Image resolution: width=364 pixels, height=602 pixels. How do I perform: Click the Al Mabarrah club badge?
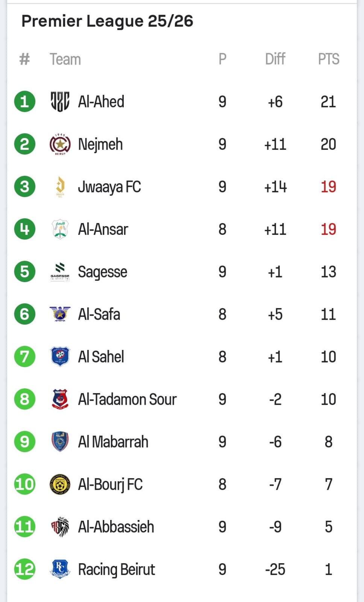(x=60, y=442)
